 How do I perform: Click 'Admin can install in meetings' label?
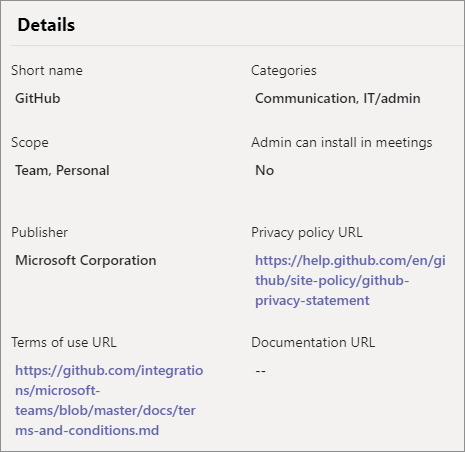[342, 143]
